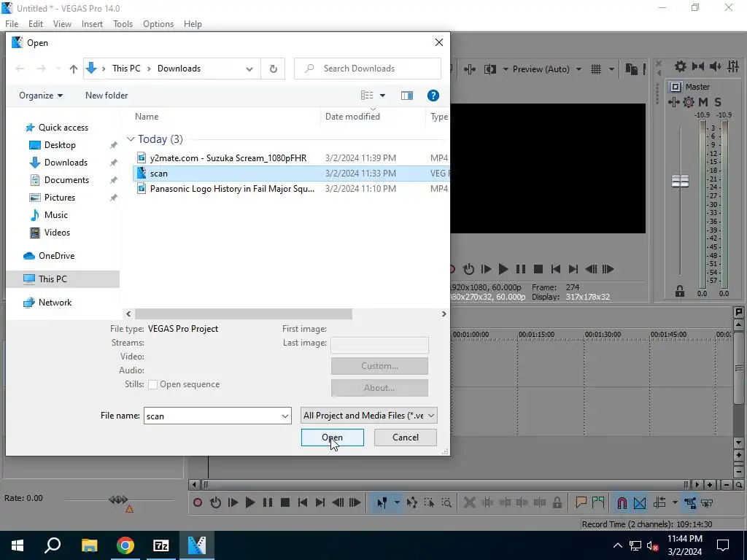
Task: Click the Rate slider handle
Action: (x=118, y=499)
